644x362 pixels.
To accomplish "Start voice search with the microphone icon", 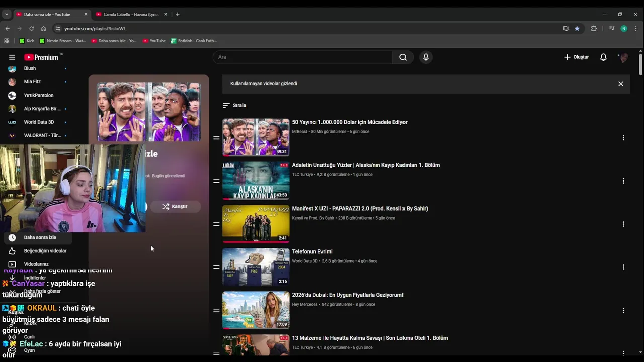I will click(426, 57).
